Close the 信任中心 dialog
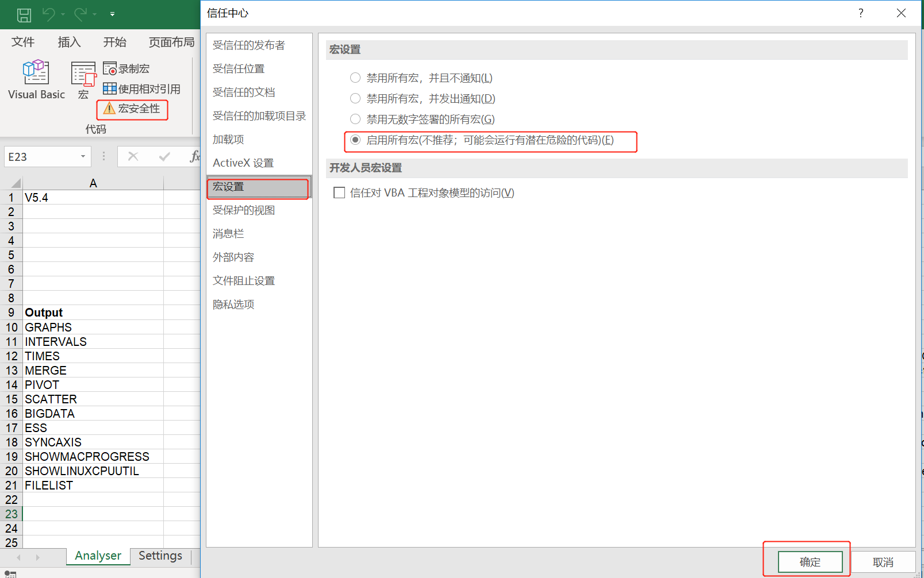 [x=901, y=13]
